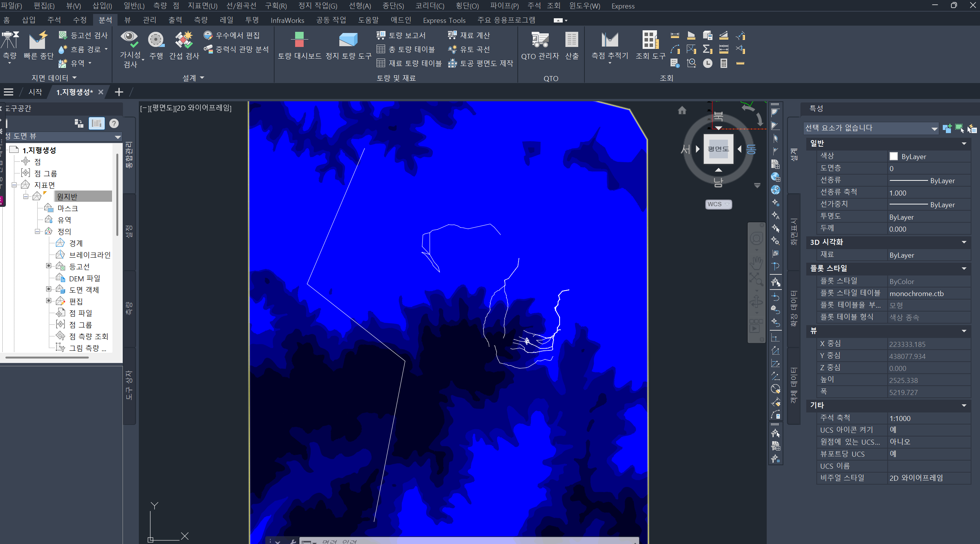The height and width of the screenshot is (544, 980).
Task: Click the 측점 추적기 icon
Action: pos(609,40)
